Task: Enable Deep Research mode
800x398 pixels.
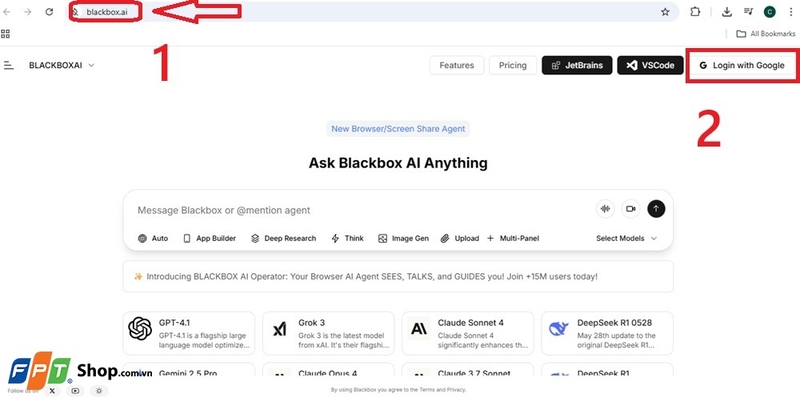Action: 284,238
